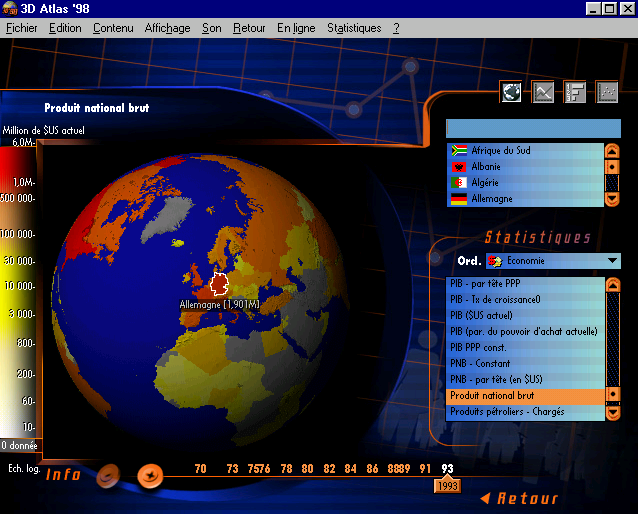Image resolution: width=638 pixels, height=514 pixels.
Task: Select country Albanie
Action: (525, 166)
